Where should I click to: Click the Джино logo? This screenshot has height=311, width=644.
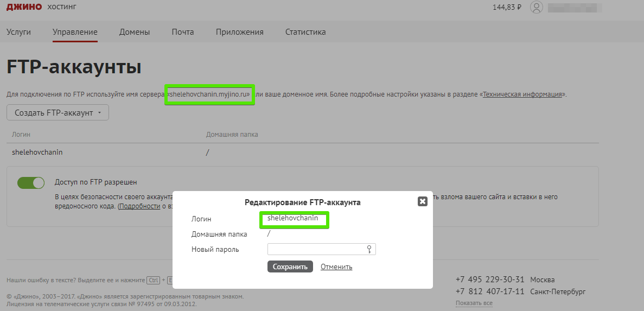(x=24, y=7)
